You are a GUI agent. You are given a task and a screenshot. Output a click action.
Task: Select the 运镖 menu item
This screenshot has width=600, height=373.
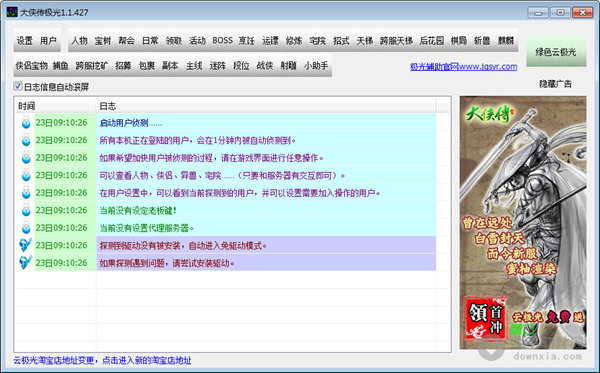270,41
